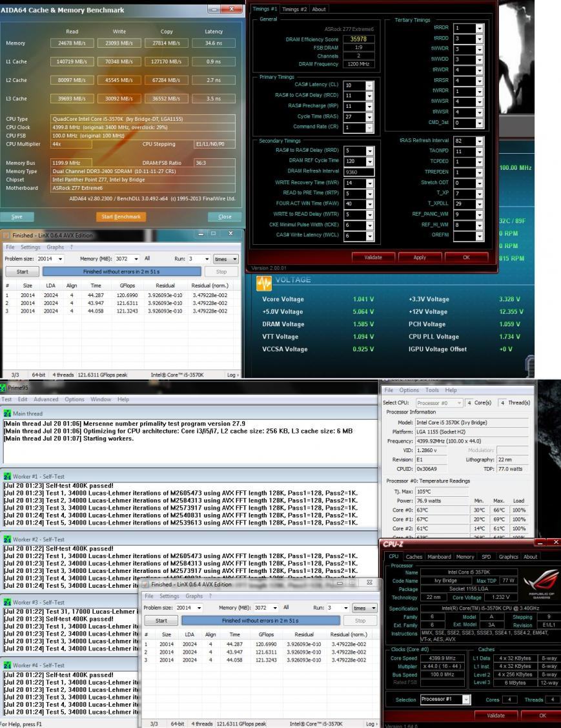561x728 pixels.
Task: Click the Close button in AIDA64
Action: 225,216
